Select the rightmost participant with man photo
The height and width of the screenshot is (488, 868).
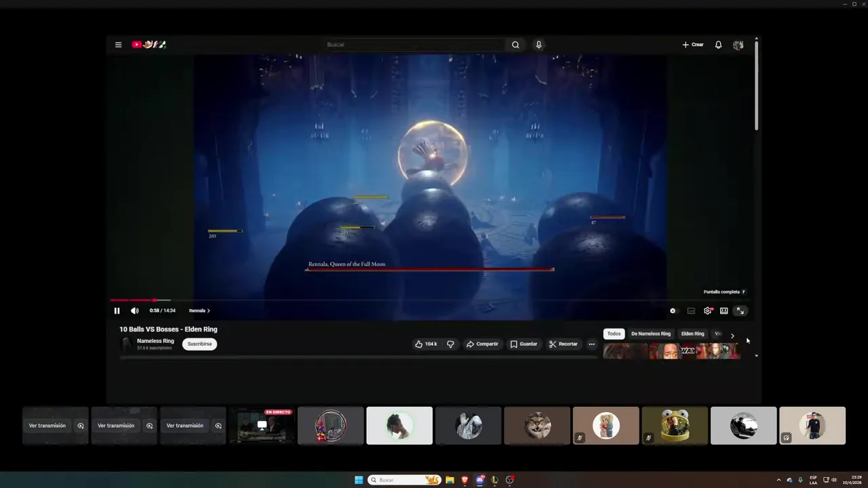[812, 426]
